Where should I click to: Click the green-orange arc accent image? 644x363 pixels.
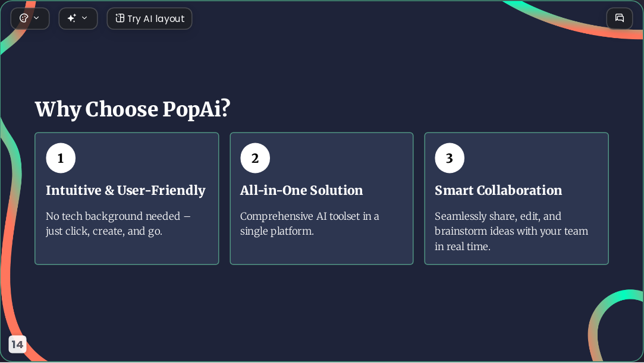[615, 326]
